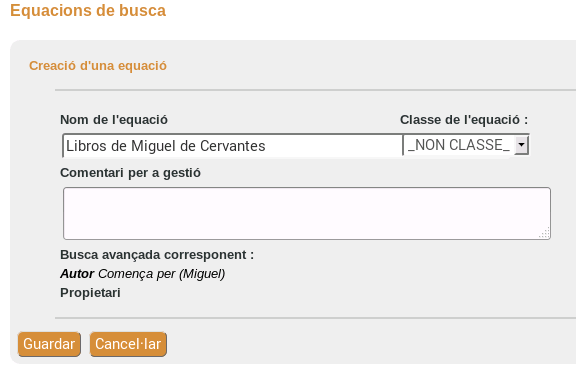Click the Busca avançada corresponent label
Viewport: 576px width, 368px height.
pyautogui.click(x=157, y=255)
